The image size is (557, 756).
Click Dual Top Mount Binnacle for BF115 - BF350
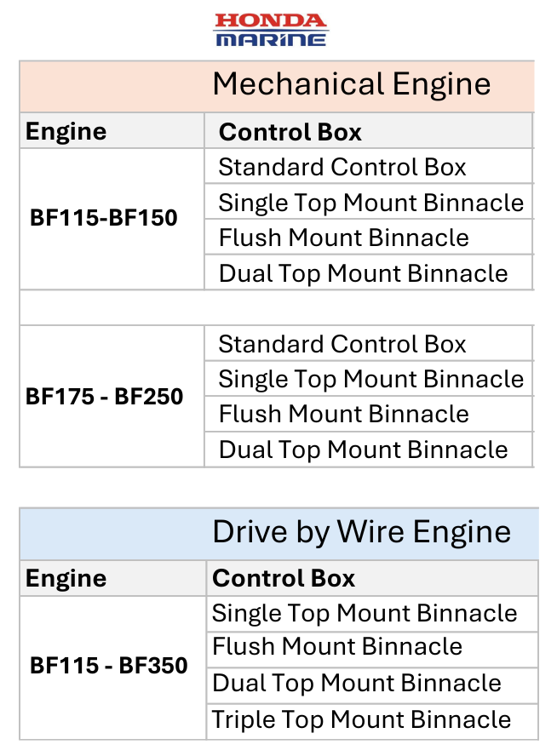coord(357,684)
